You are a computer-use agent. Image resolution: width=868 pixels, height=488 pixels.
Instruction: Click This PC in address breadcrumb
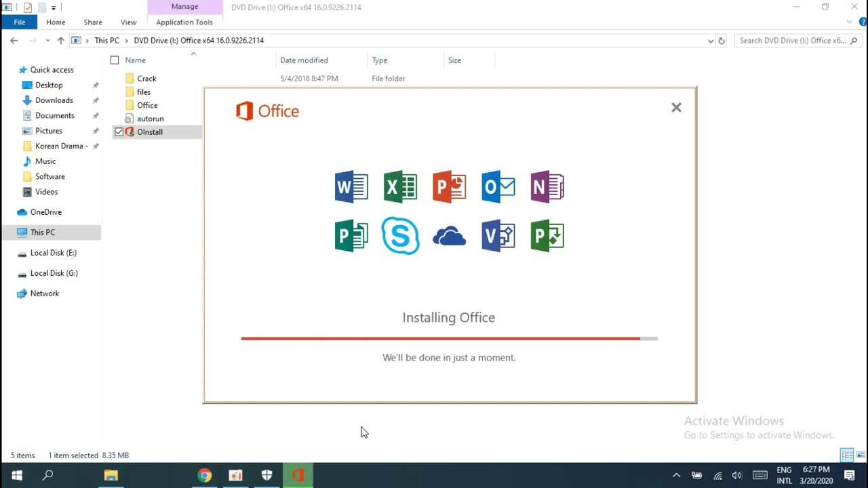tap(106, 41)
